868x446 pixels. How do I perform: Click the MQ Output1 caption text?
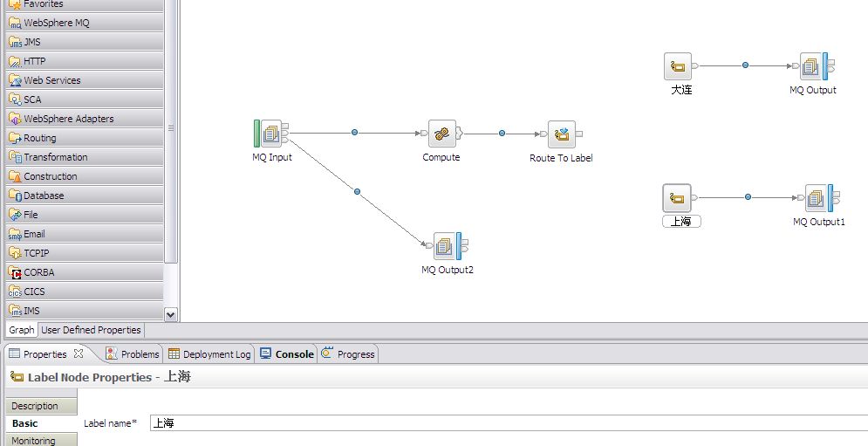click(819, 223)
